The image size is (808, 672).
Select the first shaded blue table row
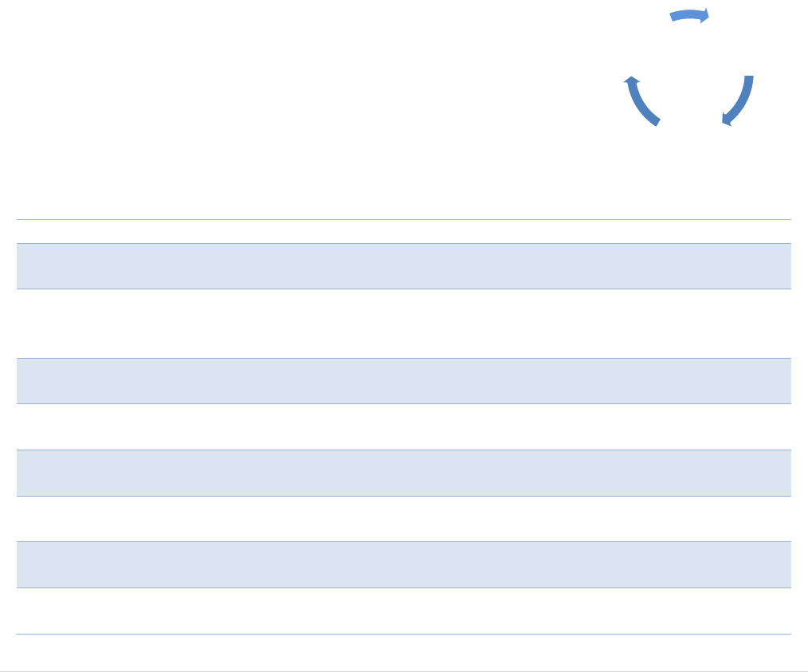[x=403, y=266]
